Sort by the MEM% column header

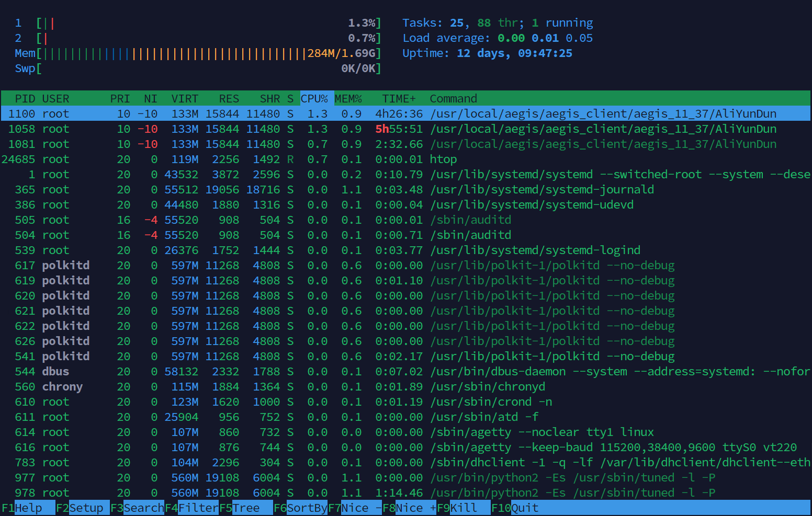(x=348, y=99)
